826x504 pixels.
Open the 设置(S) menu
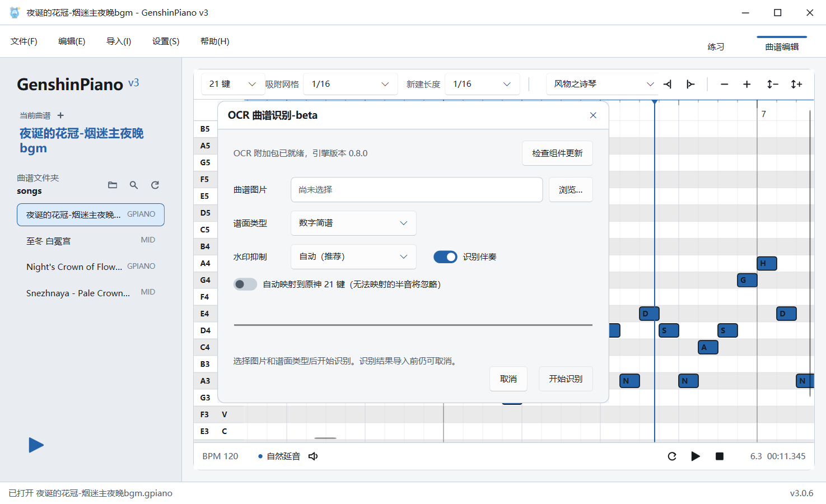[166, 41]
